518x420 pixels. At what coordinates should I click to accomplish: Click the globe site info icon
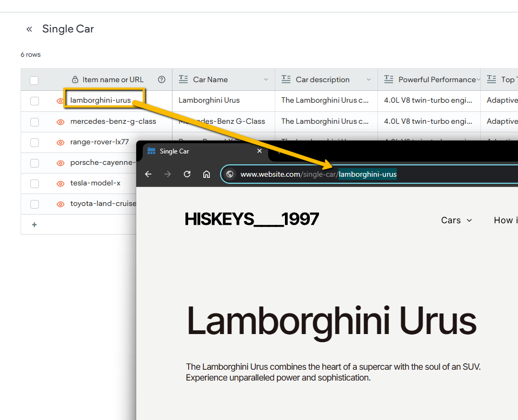(230, 174)
